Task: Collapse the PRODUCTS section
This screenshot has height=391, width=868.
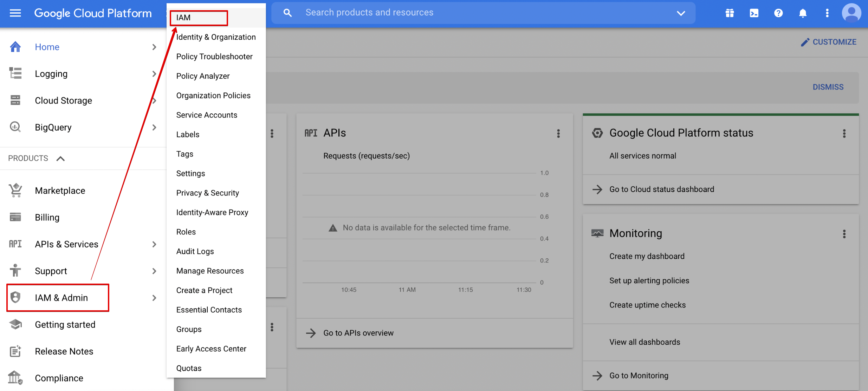Action: (60, 158)
